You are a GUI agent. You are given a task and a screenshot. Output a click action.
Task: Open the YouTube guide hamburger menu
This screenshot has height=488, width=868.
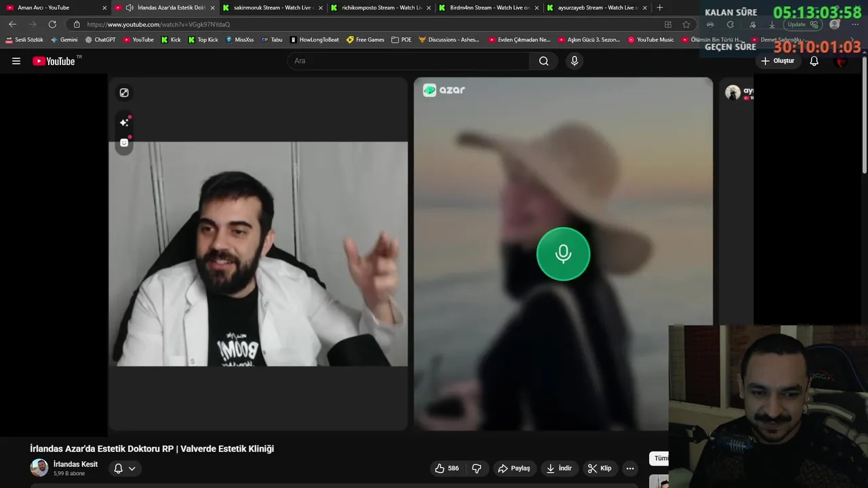tap(16, 61)
